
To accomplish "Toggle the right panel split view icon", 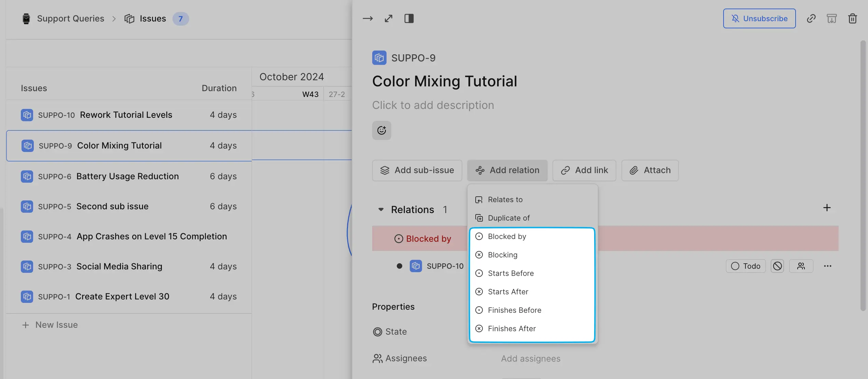I will [409, 18].
